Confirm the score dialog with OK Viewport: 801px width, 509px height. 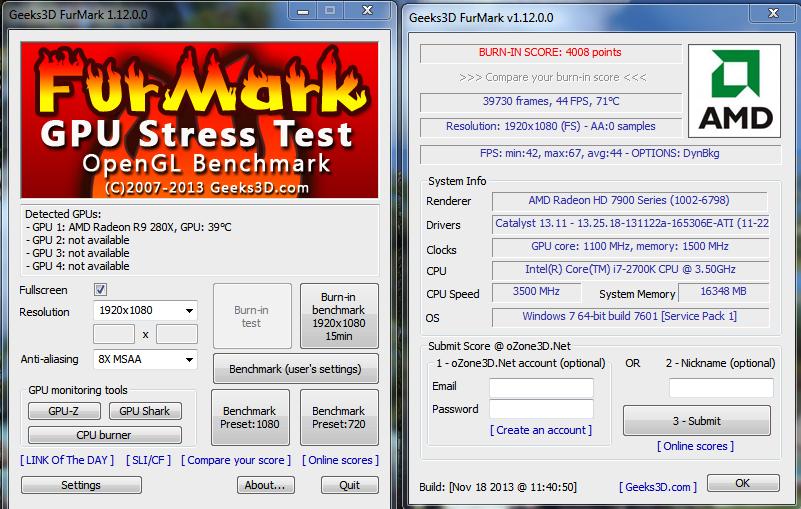(x=743, y=483)
